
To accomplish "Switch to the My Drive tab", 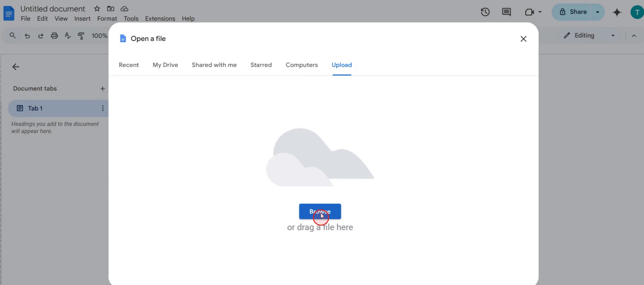I will tap(165, 65).
